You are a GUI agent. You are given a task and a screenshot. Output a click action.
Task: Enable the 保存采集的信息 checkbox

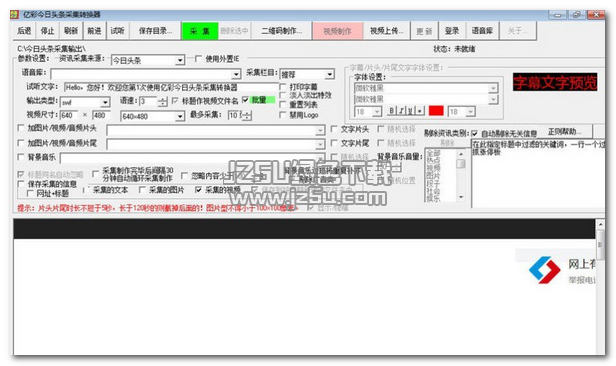(21, 184)
